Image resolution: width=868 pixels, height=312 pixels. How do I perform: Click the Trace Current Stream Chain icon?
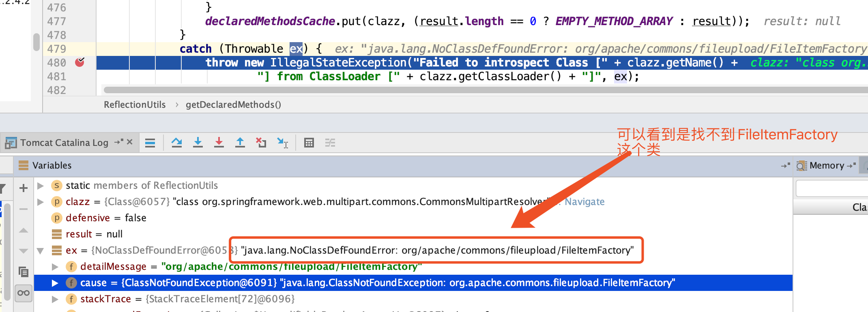pos(330,143)
